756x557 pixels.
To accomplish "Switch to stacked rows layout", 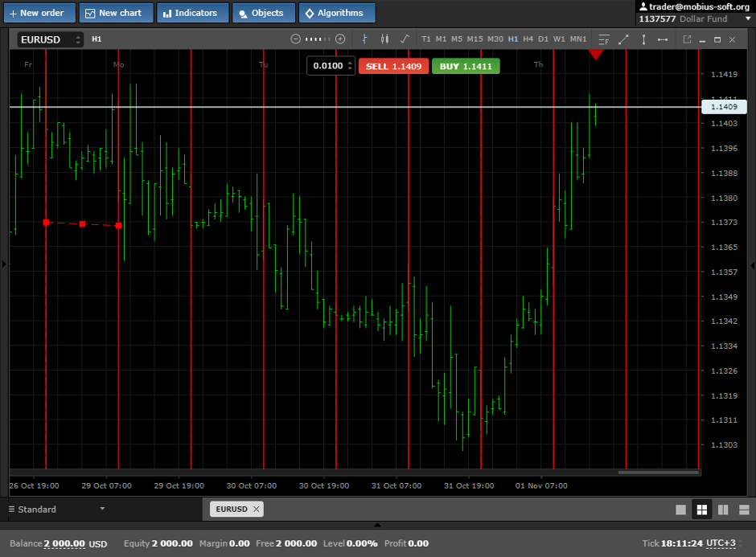I will (x=745, y=510).
